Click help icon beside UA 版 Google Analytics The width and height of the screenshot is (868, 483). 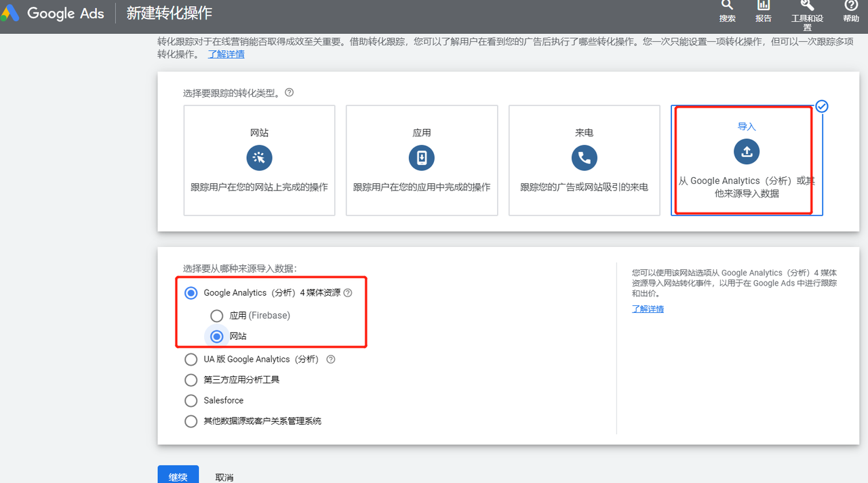point(331,360)
